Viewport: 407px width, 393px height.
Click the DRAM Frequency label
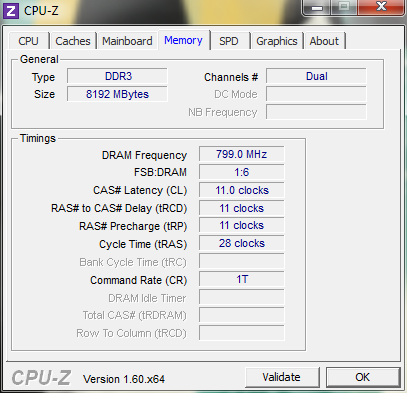[x=144, y=155]
